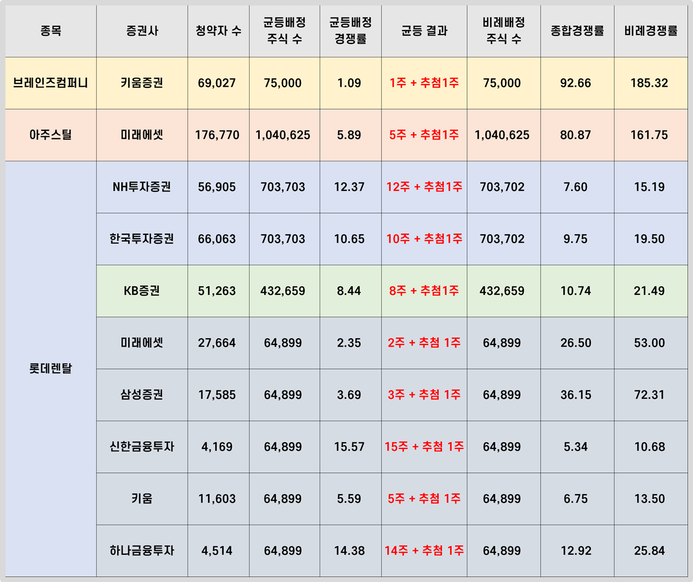Click the 종목 column header

[50, 31]
